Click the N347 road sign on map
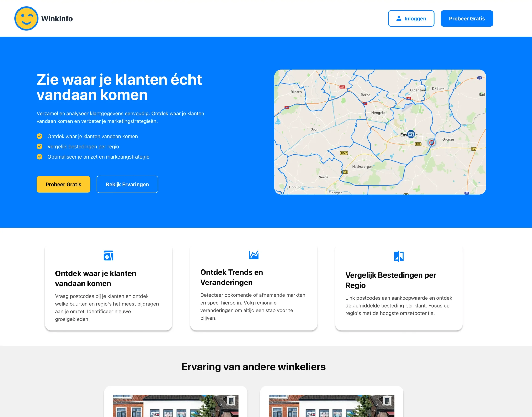 (344, 153)
